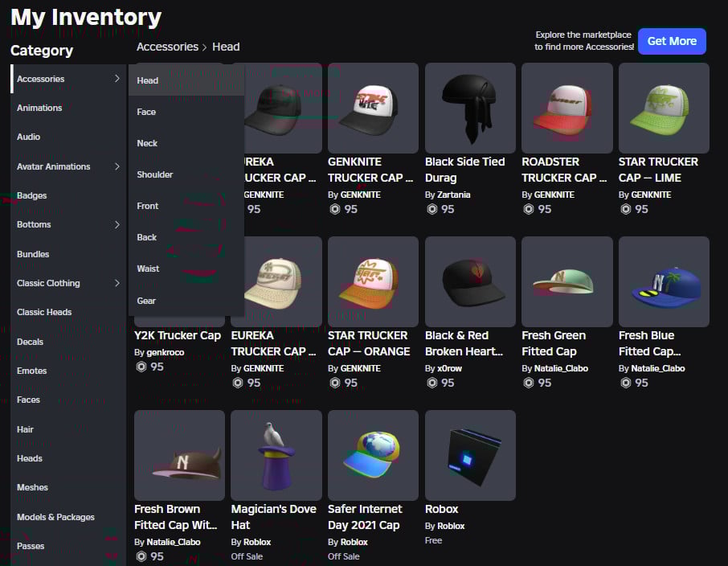Viewport: 728px width, 566px height.
Task: Visit GENKNITE under ROADSTER TRUCKER CAP
Action: click(554, 195)
